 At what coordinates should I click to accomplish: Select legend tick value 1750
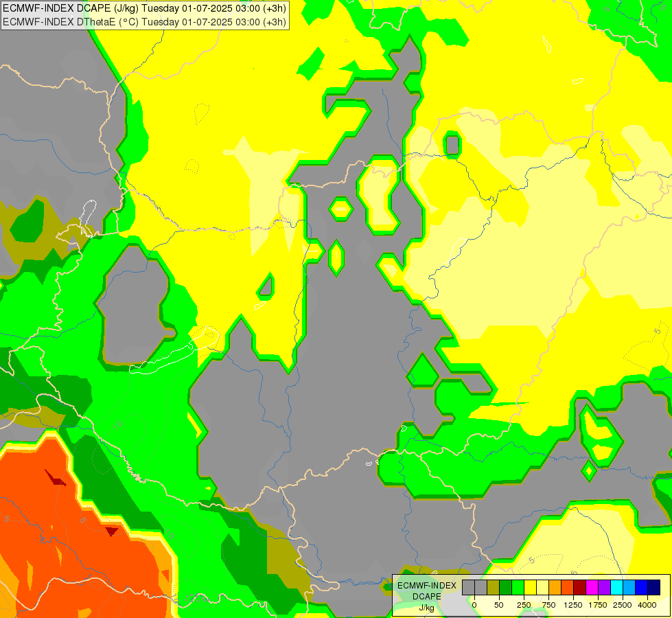pyautogui.click(x=598, y=605)
